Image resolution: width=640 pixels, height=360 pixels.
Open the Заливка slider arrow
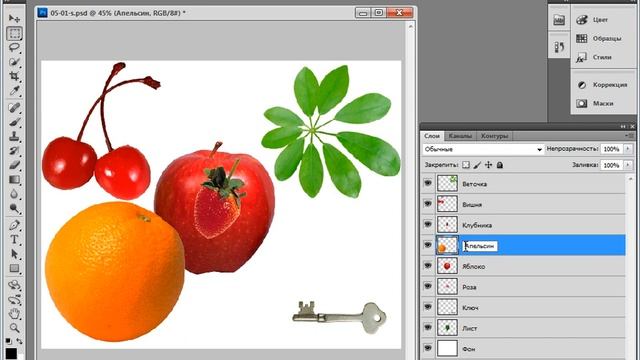pyautogui.click(x=628, y=165)
